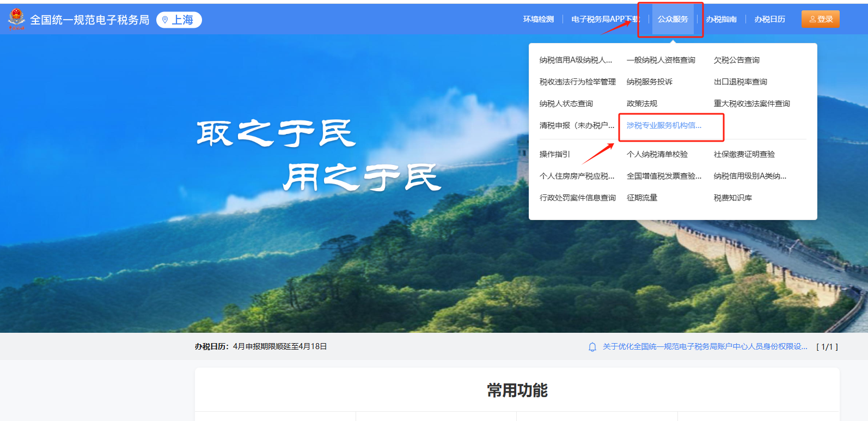Open 欠税公告查询

coord(736,60)
